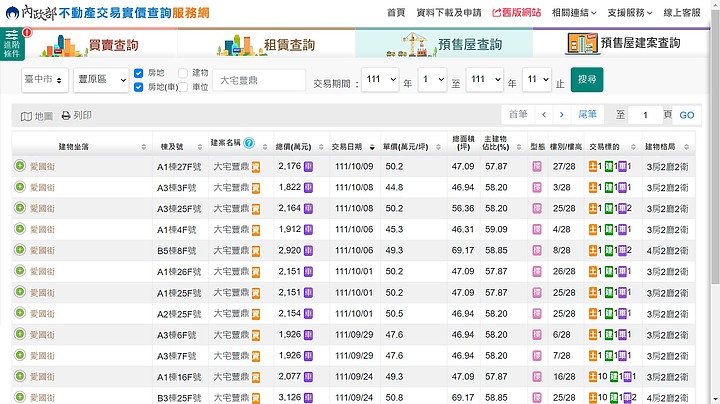Viewport: 720px width, 404px height.
Task: Expand the green plus on the A1棟27F號 row
Action: [x=20, y=166]
